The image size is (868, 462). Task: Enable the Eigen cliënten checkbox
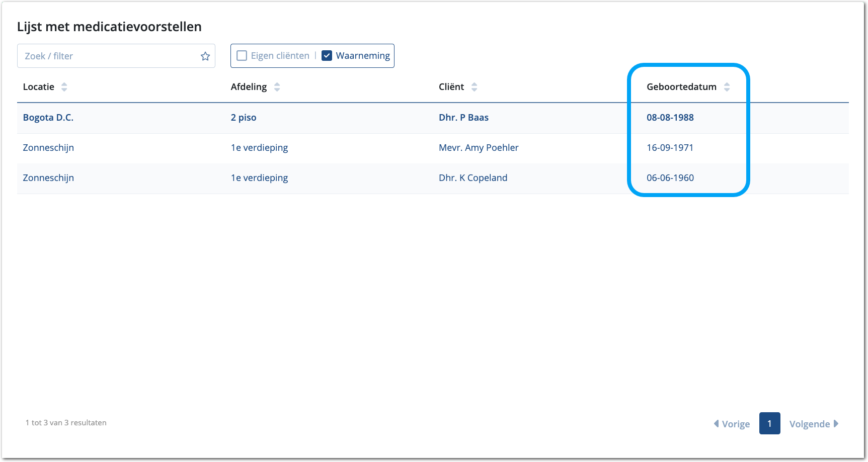pyautogui.click(x=242, y=56)
